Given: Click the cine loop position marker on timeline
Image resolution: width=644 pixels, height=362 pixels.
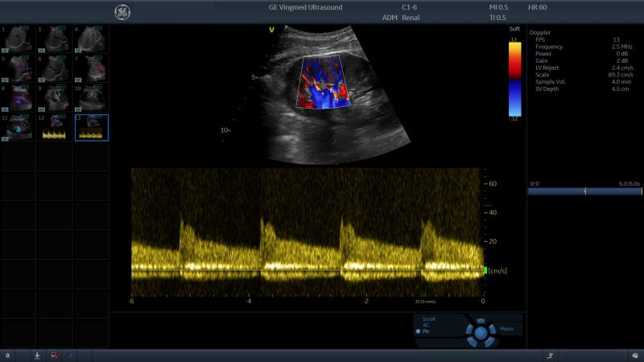Looking at the screenshot, I should 585,191.
